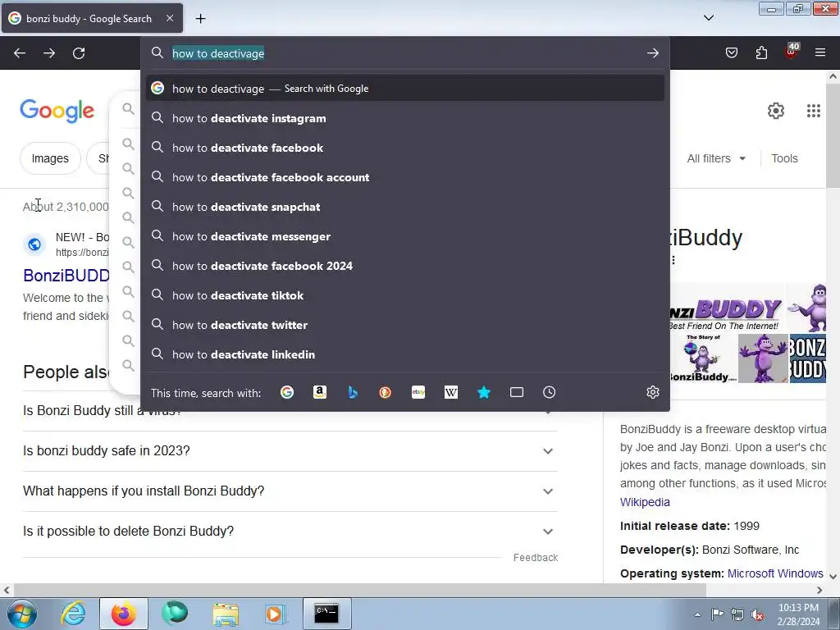Expand 'Is bonzi buddy safe in 2023?'
This screenshot has height=630, width=840.
click(290, 451)
